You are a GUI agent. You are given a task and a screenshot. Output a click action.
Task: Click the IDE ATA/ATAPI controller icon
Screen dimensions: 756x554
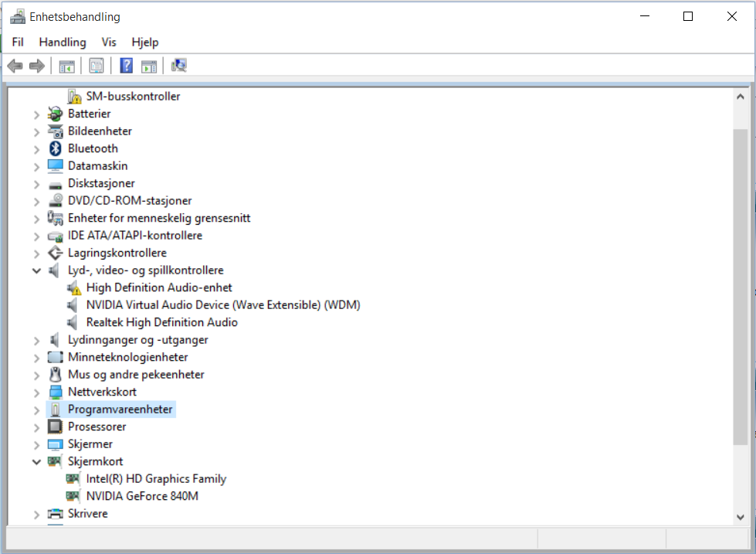(x=55, y=236)
